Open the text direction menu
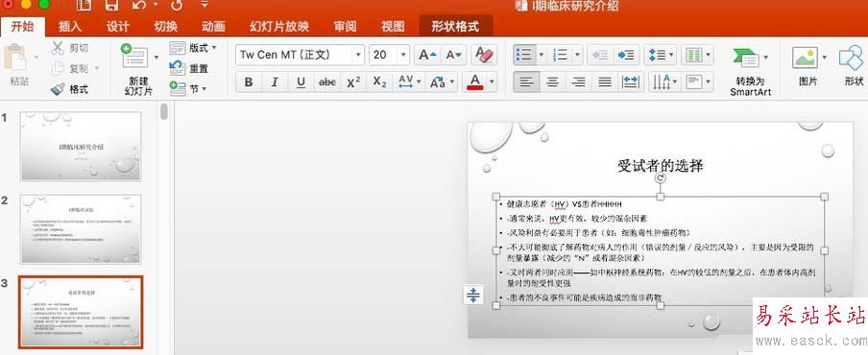 coord(663,83)
